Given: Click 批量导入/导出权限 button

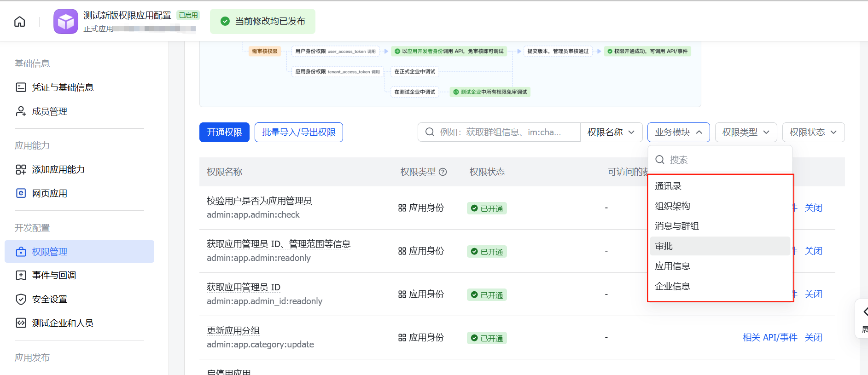Looking at the screenshot, I should tap(298, 133).
